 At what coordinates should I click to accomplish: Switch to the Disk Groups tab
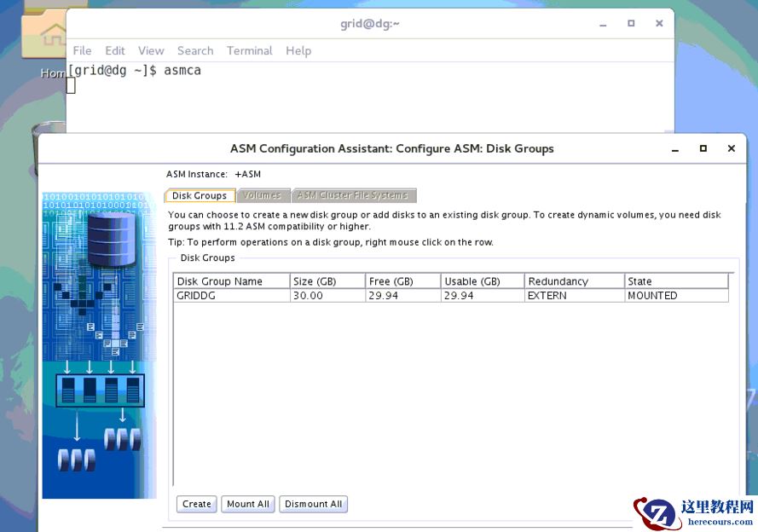pyautogui.click(x=200, y=195)
